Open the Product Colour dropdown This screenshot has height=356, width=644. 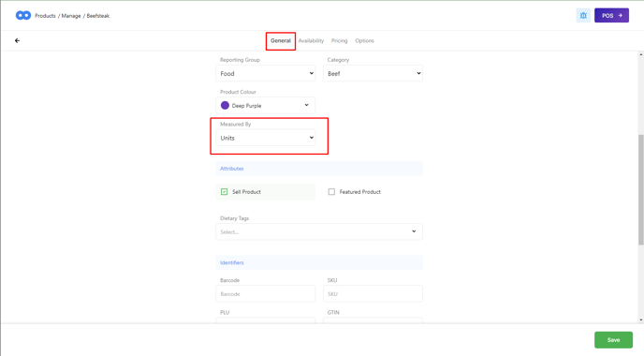265,105
